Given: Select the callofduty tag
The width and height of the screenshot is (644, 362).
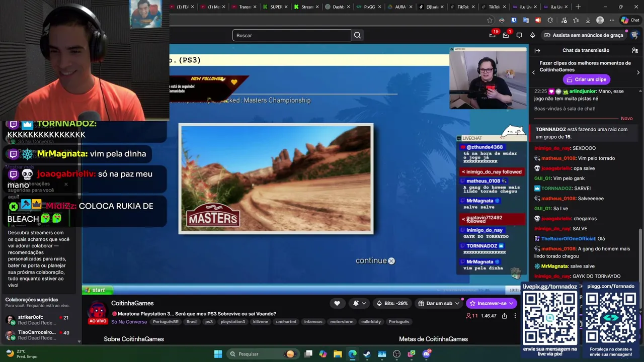Looking at the screenshot, I should 372,322.
